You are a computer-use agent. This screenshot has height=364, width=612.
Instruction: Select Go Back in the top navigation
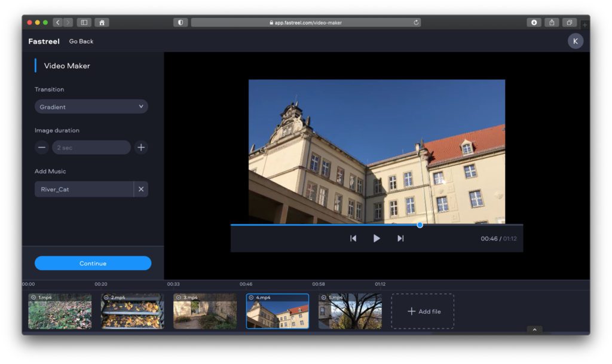tap(81, 41)
